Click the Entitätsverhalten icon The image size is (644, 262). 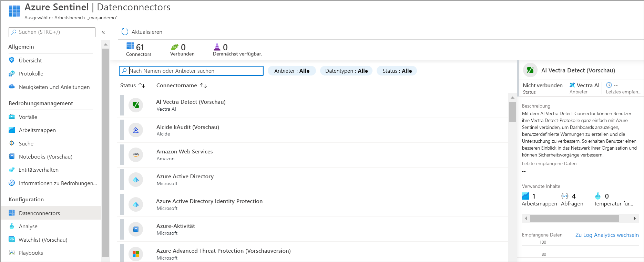click(x=12, y=170)
